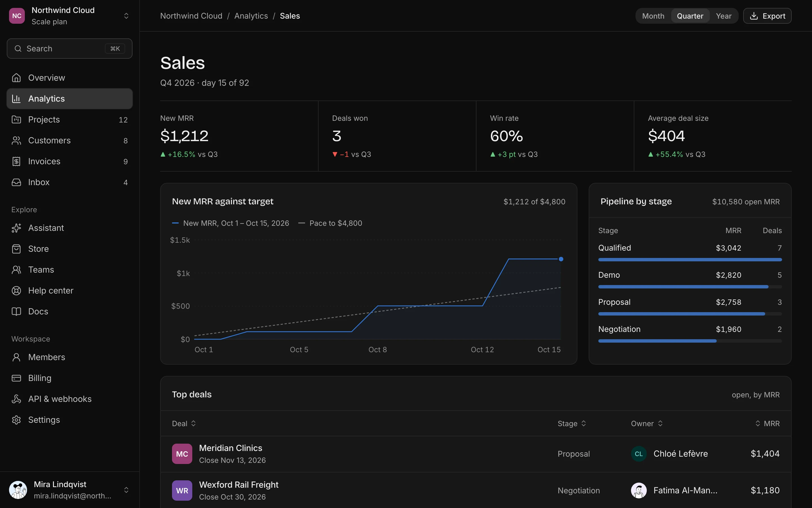
Task: Open Inbox from the sidebar
Action: (x=69, y=182)
